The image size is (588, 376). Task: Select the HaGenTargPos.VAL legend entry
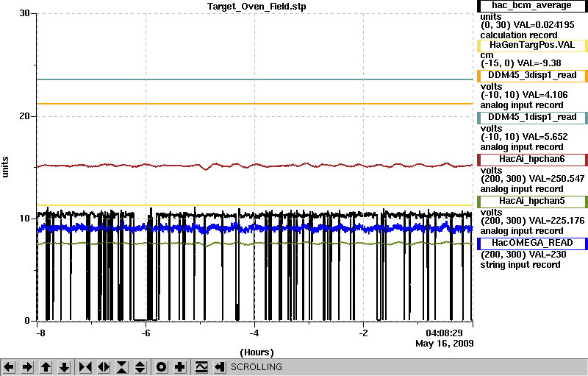pos(532,46)
